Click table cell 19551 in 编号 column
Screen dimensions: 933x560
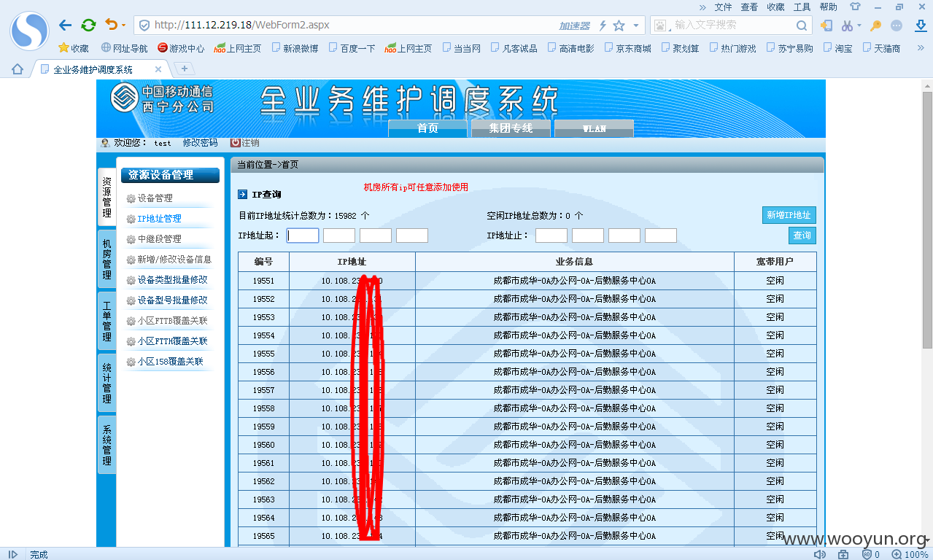(264, 281)
